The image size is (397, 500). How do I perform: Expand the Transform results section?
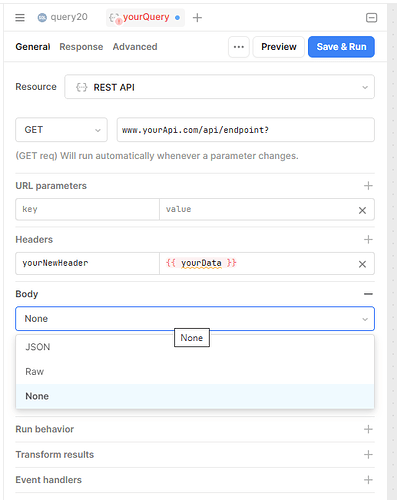point(368,454)
